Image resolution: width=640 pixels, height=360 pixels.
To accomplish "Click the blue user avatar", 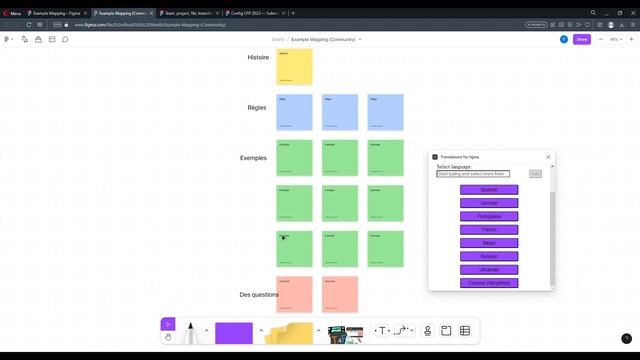I will (564, 39).
